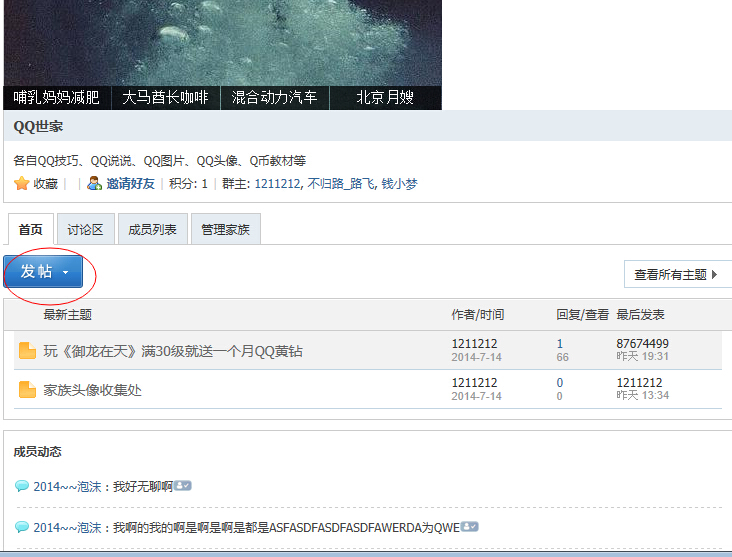Viewport: 732px width, 557px height.
Task: Click last post time 昨天 19:31
Action: tap(642, 357)
